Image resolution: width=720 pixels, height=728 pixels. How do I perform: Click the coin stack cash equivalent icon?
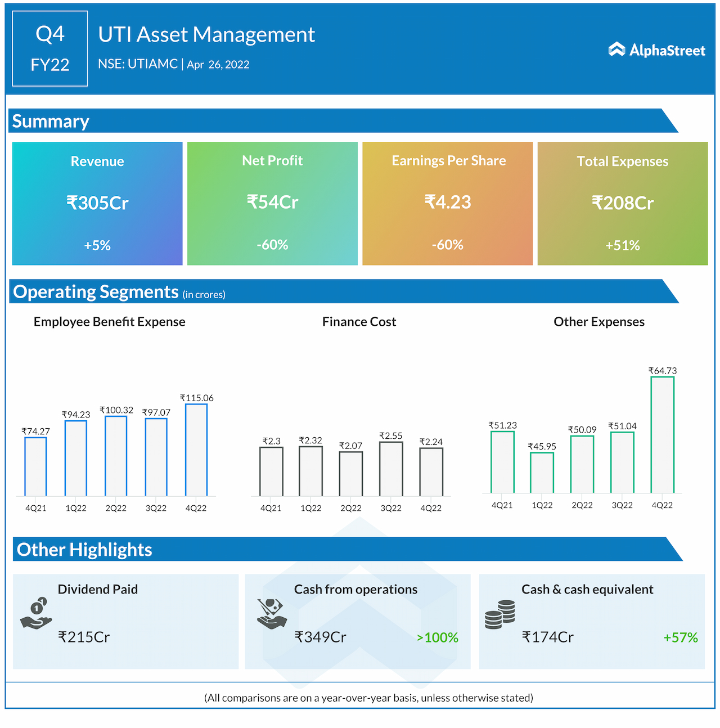click(499, 614)
